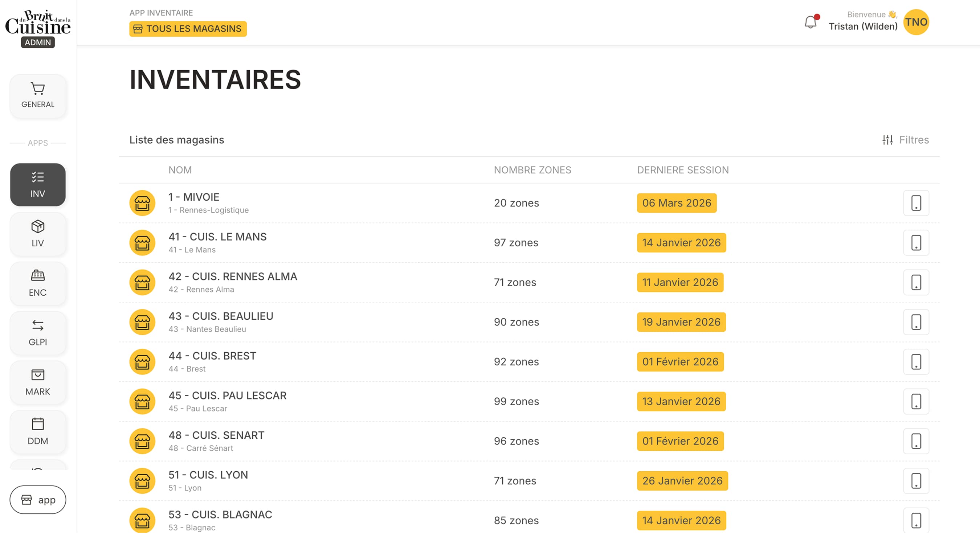Open the TOUS LES MAGASINS store selector
Screen dimensions: 980x533
click(188, 29)
